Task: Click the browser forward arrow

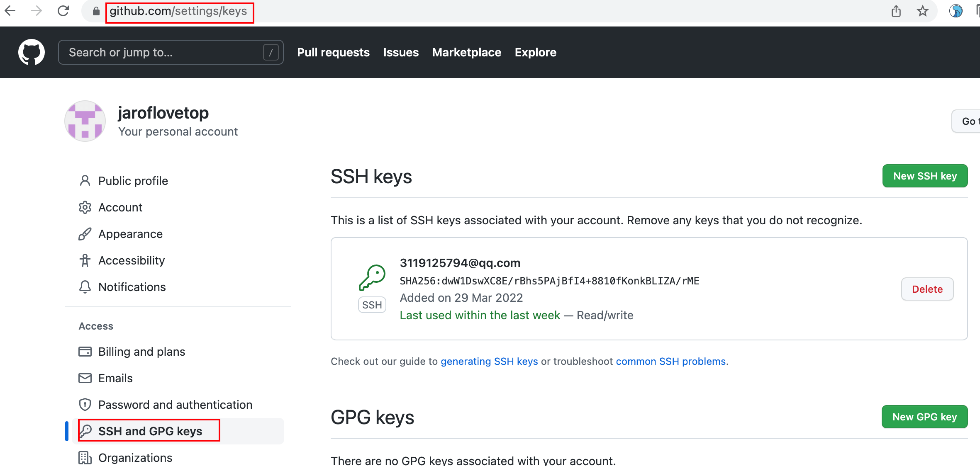Action: pos(37,11)
